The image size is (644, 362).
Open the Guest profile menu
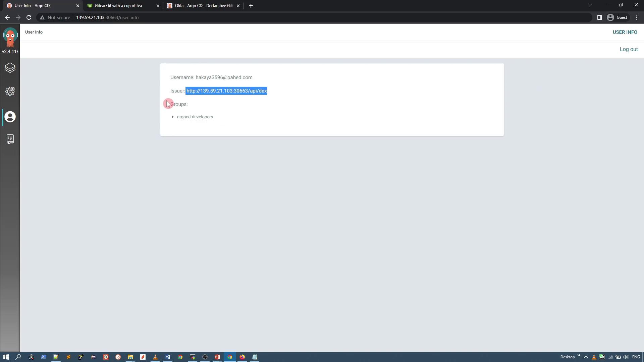tap(618, 17)
